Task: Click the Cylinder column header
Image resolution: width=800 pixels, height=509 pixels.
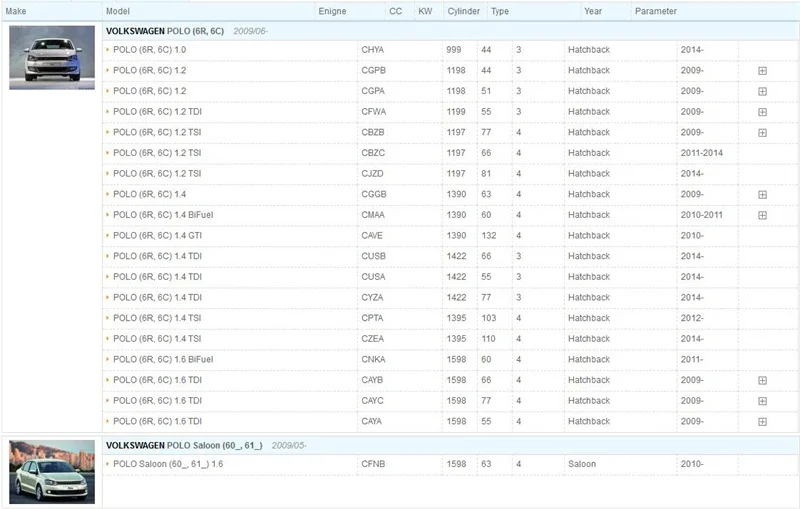Action: (463, 11)
